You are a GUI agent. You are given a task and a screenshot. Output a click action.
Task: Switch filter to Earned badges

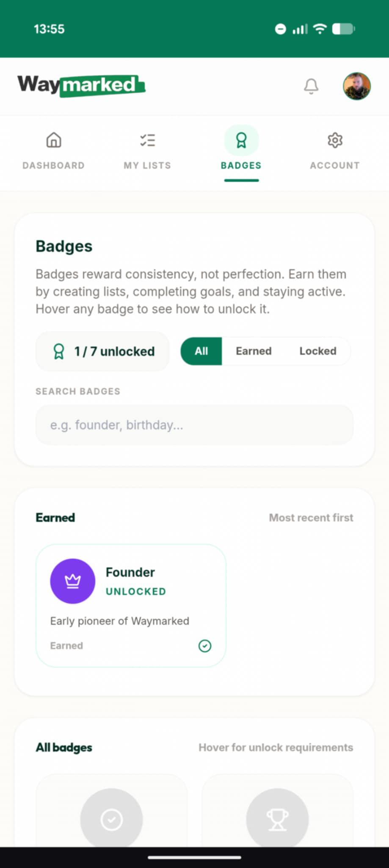[254, 351]
